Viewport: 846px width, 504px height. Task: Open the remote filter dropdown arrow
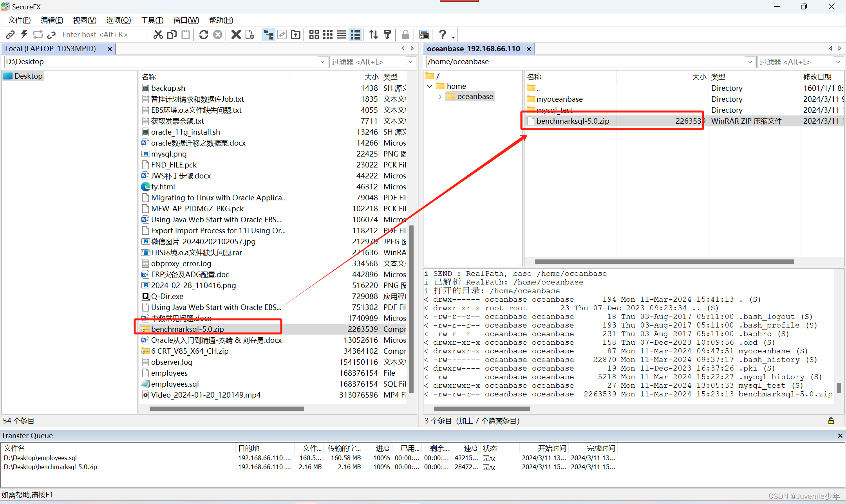tap(838, 62)
